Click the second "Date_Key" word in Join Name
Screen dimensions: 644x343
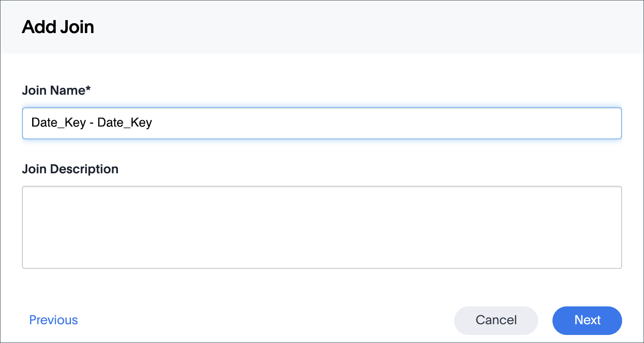[125, 123]
